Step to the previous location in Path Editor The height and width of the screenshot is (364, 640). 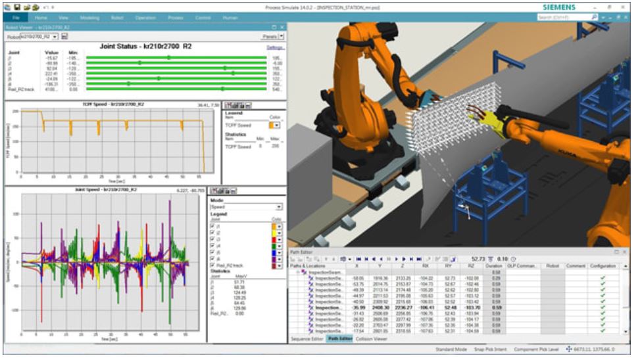point(366,260)
